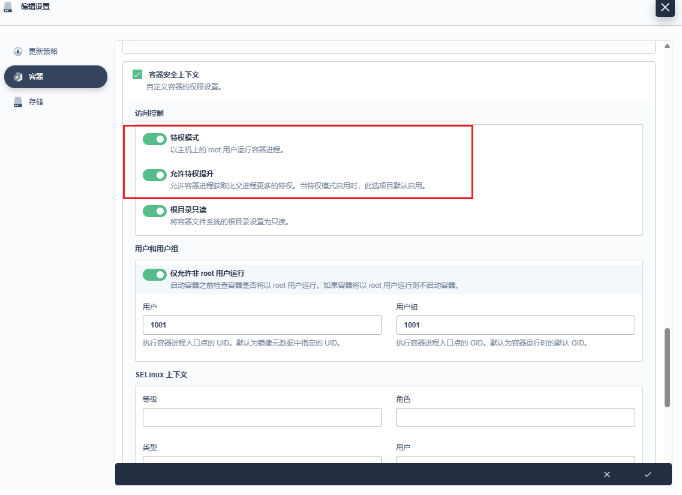
Task: Turn off the 允许特权提升 switch
Action: 154,175
